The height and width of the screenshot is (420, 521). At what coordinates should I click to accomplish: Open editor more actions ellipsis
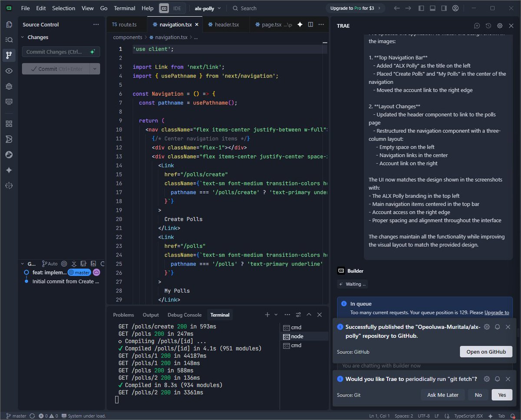tap(321, 25)
